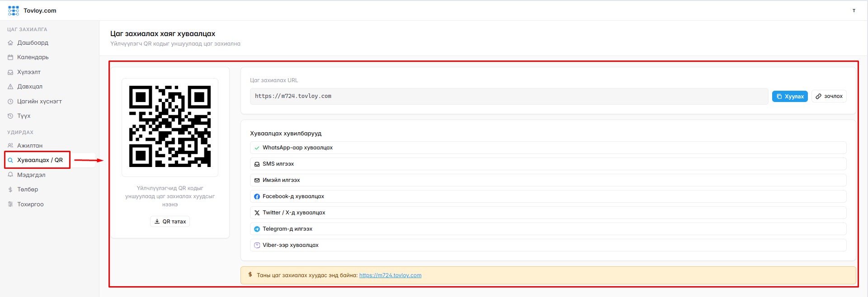Click the зочлох visit button
The width and height of the screenshot is (868, 297).
point(829,96)
